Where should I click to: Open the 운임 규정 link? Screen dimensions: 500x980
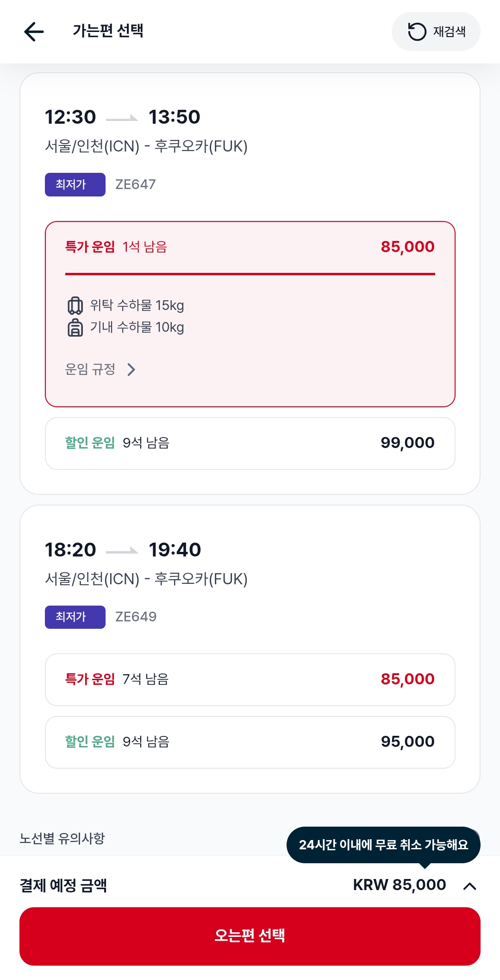coord(90,369)
